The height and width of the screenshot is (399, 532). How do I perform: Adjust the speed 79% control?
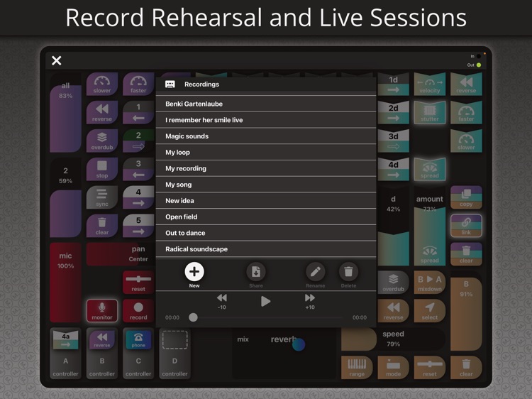(x=393, y=339)
